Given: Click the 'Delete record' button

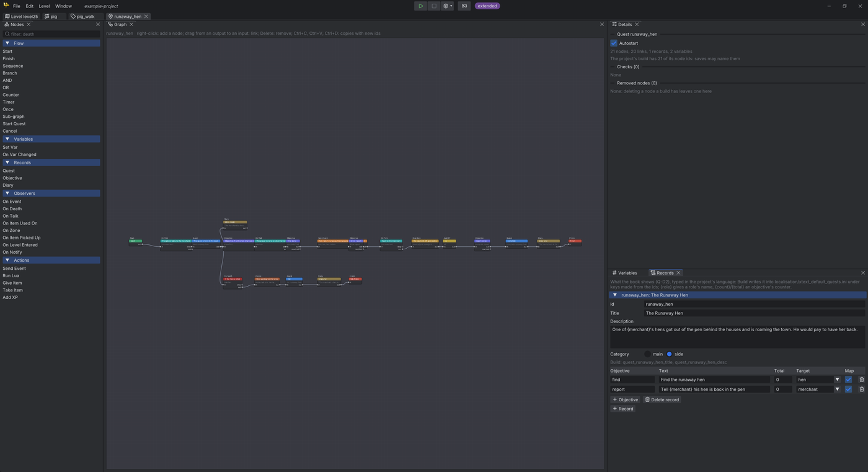Looking at the screenshot, I should (662, 400).
